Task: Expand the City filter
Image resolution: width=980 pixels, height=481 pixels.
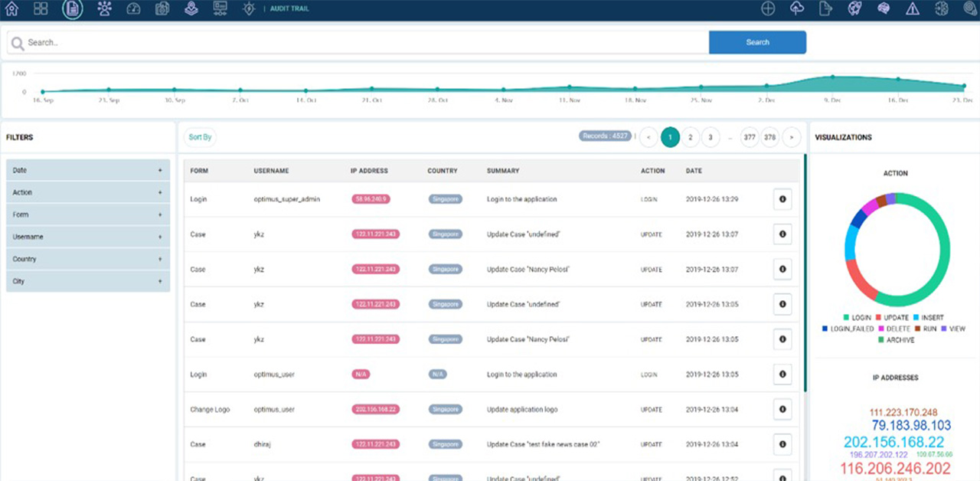Action: (x=88, y=281)
